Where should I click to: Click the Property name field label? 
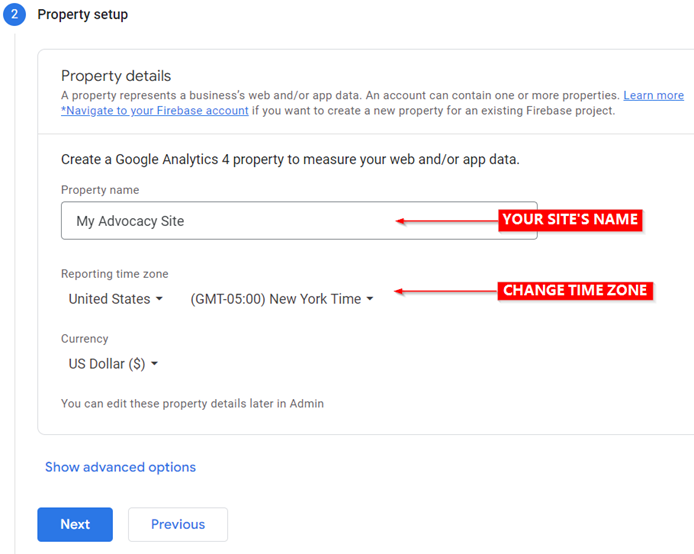(x=100, y=190)
